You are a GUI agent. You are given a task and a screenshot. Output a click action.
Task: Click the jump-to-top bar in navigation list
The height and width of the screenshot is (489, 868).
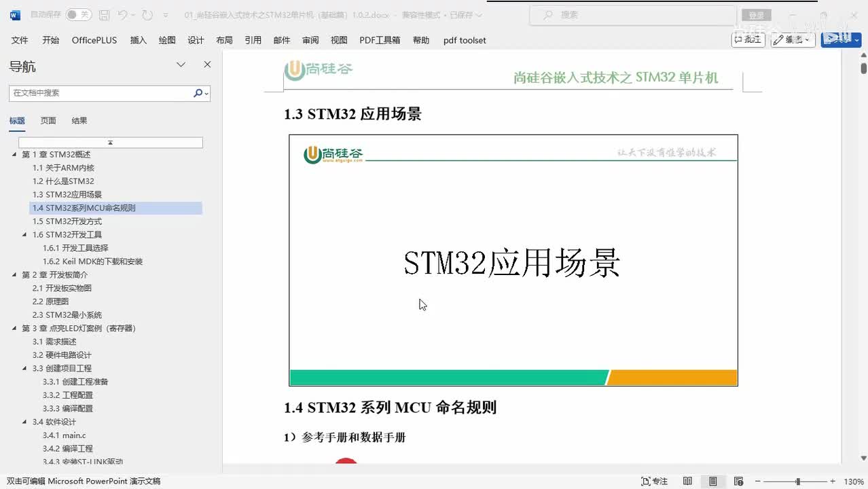pos(110,143)
